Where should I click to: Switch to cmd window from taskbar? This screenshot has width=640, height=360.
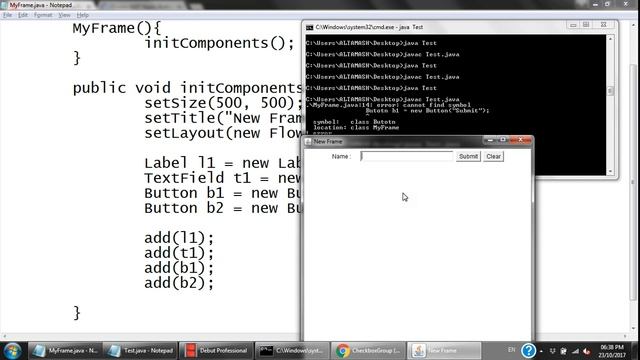click(292, 351)
